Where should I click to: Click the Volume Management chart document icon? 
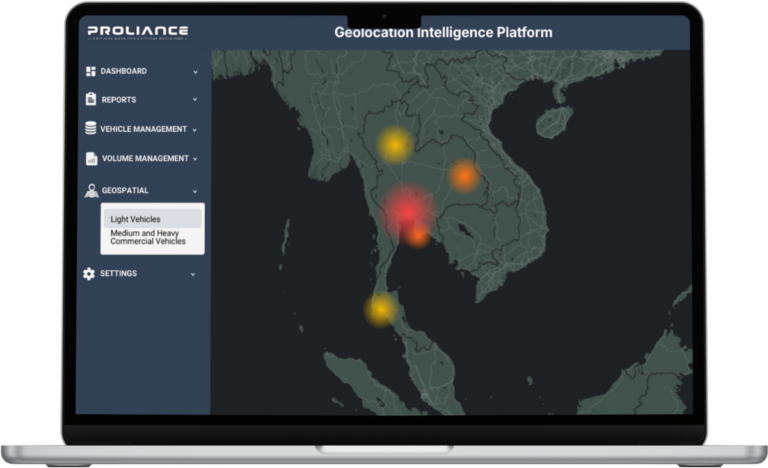click(91, 159)
